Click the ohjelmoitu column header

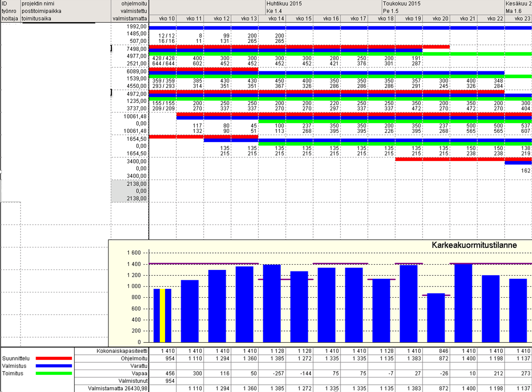point(134,4)
